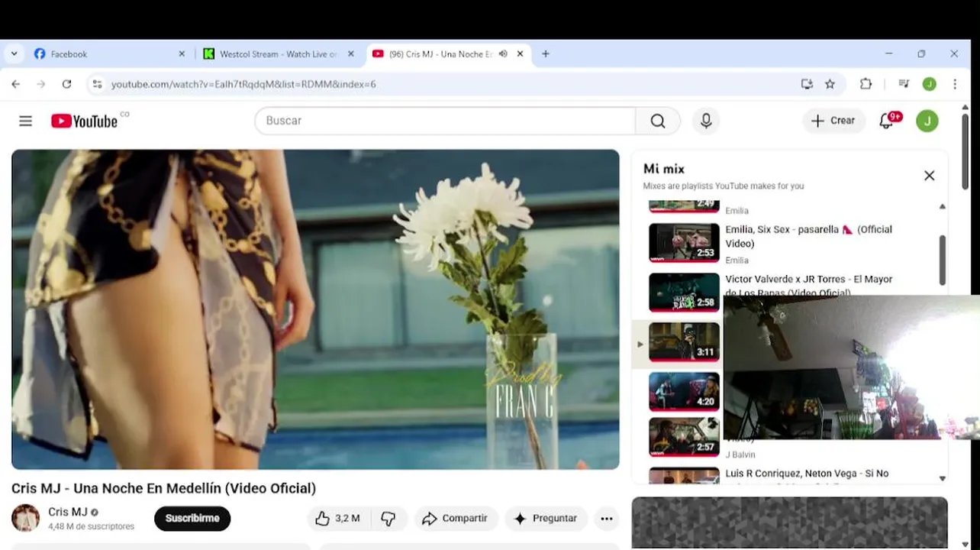Close the Cris MJ YouTube tab
The height and width of the screenshot is (550, 980).
520,54
